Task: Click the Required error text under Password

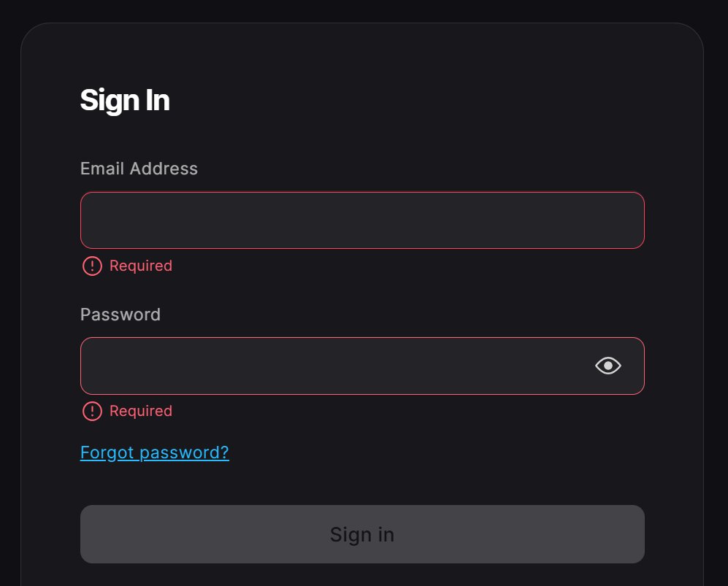Action: 140,411
